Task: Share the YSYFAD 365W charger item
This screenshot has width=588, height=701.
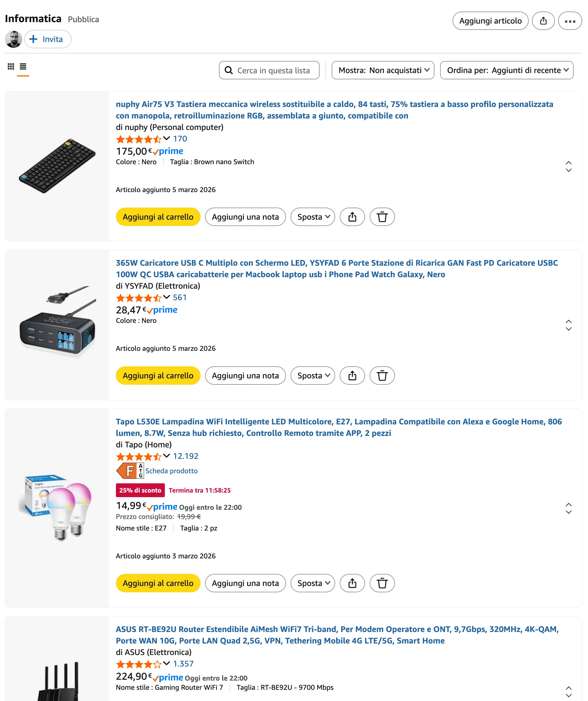Action: (x=352, y=376)
